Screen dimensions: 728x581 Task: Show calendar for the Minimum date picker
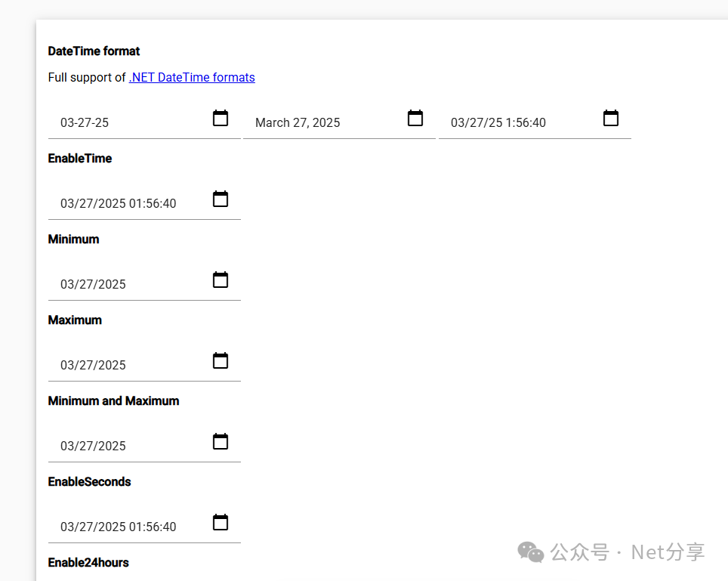click(221, 280)
